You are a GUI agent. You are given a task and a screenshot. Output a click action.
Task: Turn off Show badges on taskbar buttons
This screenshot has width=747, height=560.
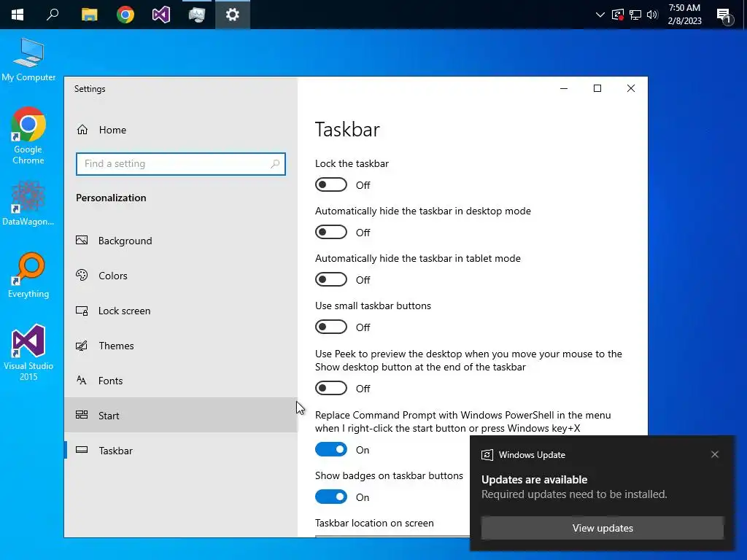point(331,497)
